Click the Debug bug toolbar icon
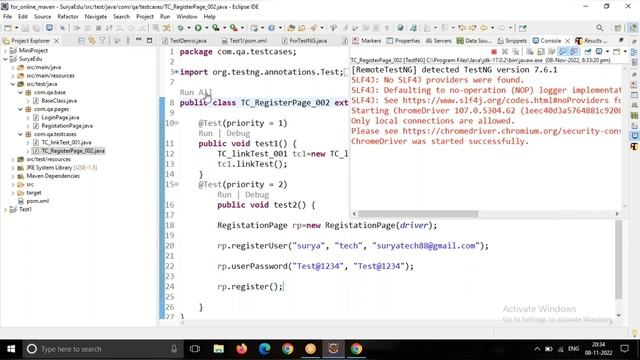Viewport: 640px width, 360px height. point(180,28)
